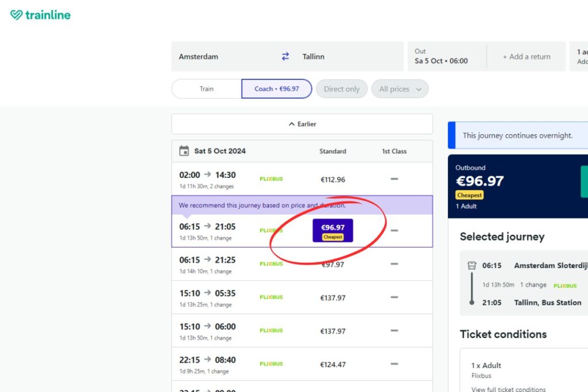Select the Coach €96.97 tab
Viewport: 588px width, 392px height.
277,89
